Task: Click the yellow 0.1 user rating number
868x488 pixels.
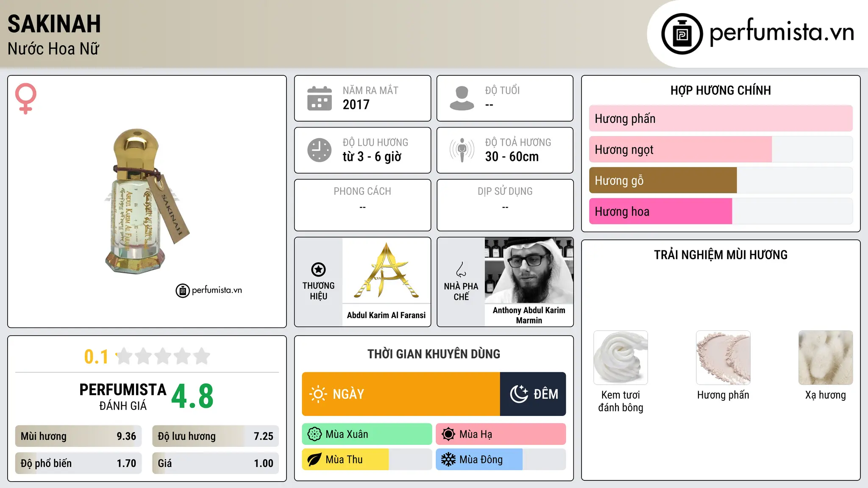Action: [96, 357]
